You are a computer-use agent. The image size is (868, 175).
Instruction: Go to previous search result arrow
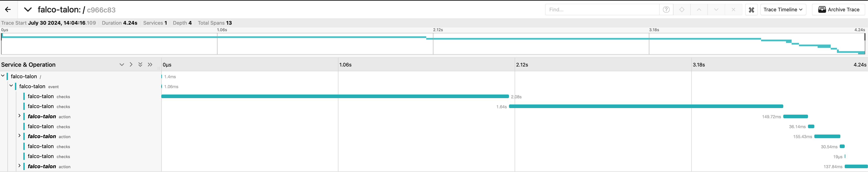coord(699,9)
